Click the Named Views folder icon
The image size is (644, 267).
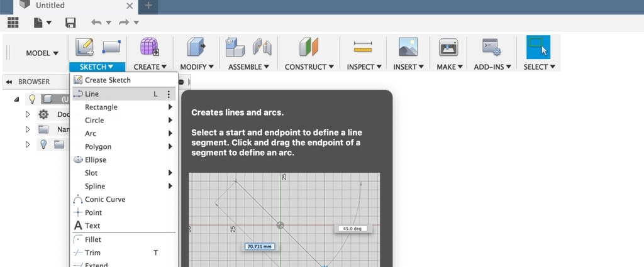click(x=43, y=129)
